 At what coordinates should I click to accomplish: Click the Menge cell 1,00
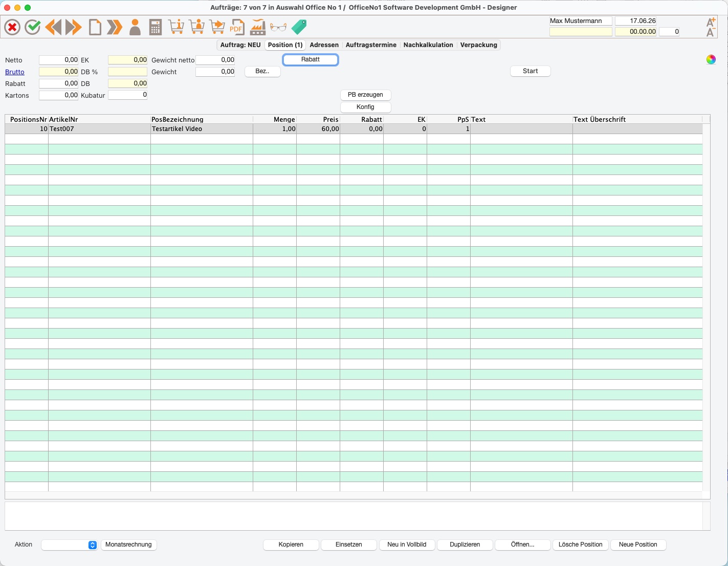pyautogui.click(x=275, y=129)
